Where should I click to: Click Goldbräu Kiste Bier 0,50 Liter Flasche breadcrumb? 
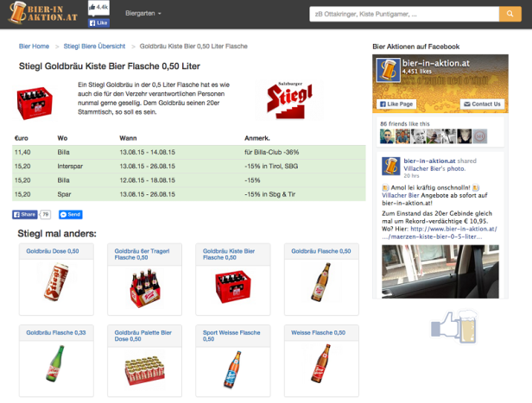click(x=193, y=46)
